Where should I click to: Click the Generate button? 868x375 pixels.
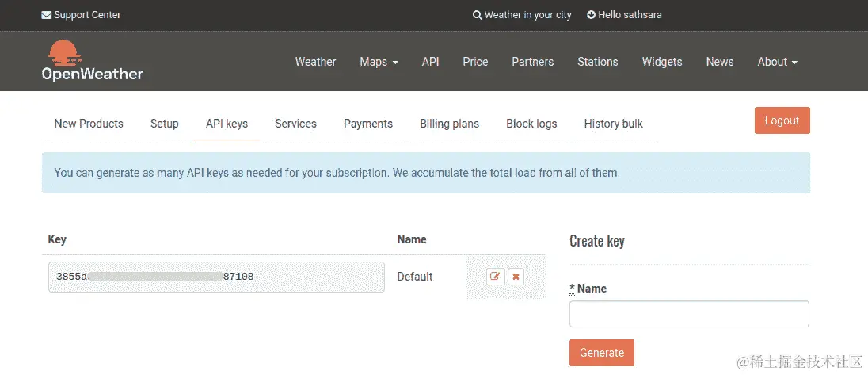point(602,353)
